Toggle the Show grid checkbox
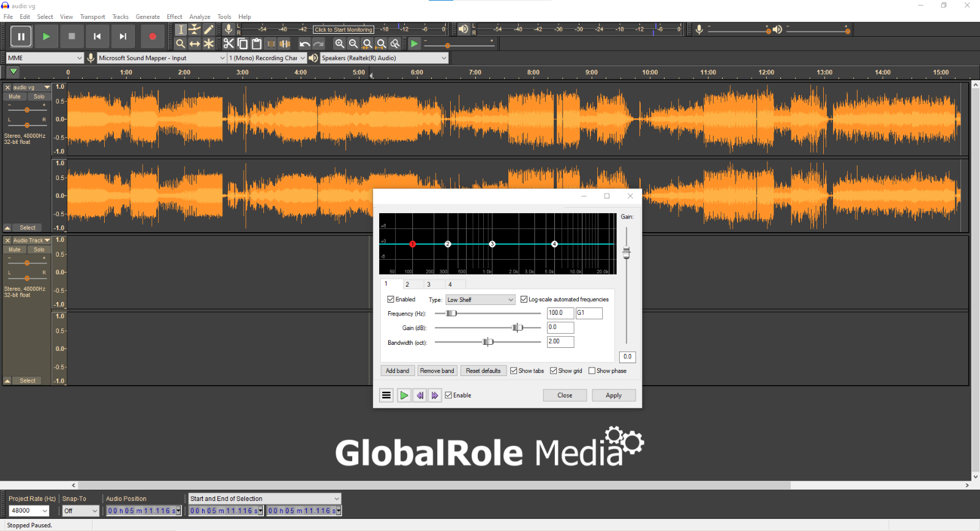980x531 pixels. click(554, 371)
